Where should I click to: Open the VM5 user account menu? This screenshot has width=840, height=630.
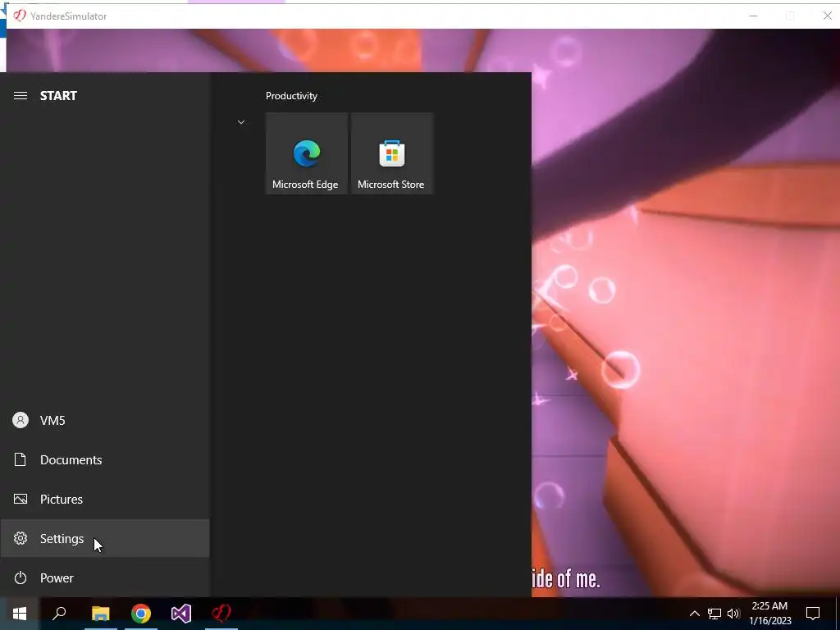click(x=105, y=421)
